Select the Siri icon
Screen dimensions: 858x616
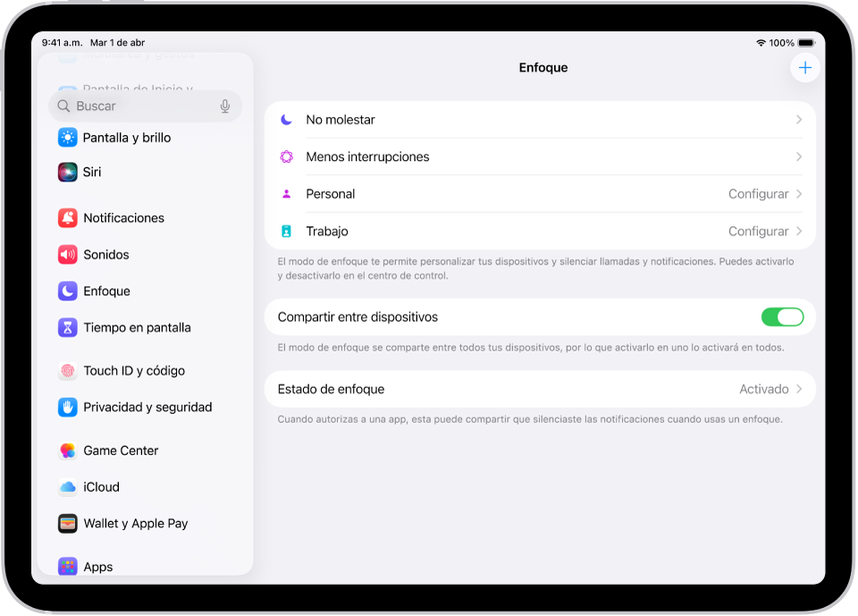[68, 172]
